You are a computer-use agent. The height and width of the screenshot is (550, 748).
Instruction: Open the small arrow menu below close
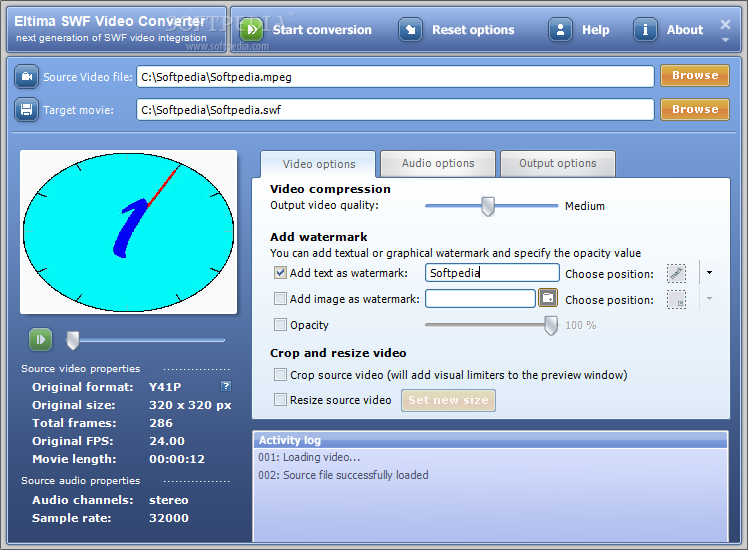pos(725,40)
